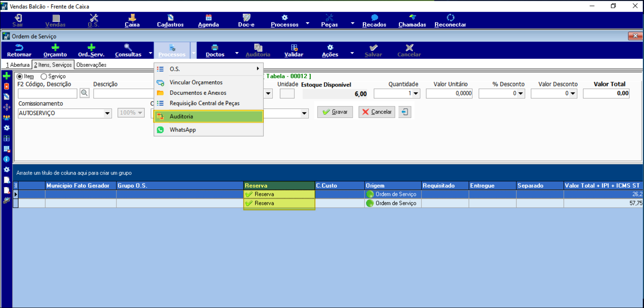Expand the Peças toolbar dropdown arrow

tap(352, 23)
